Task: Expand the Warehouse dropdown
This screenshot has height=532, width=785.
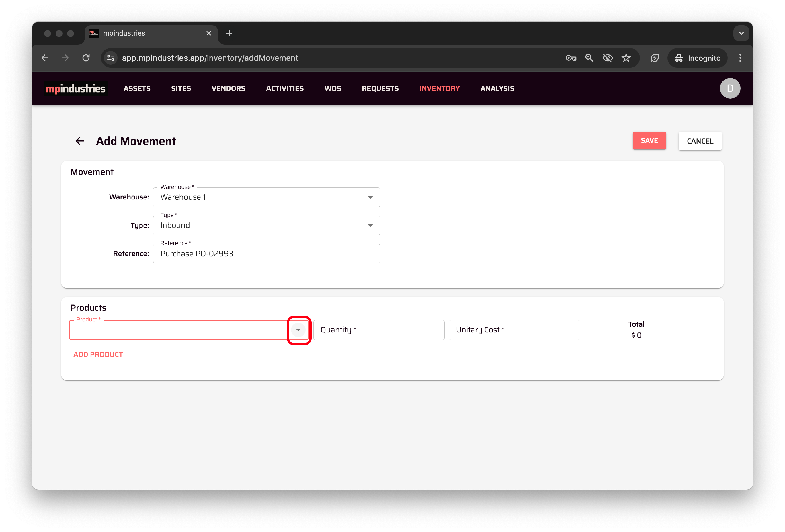Action: pyautogui.click(x=370, y=197)
